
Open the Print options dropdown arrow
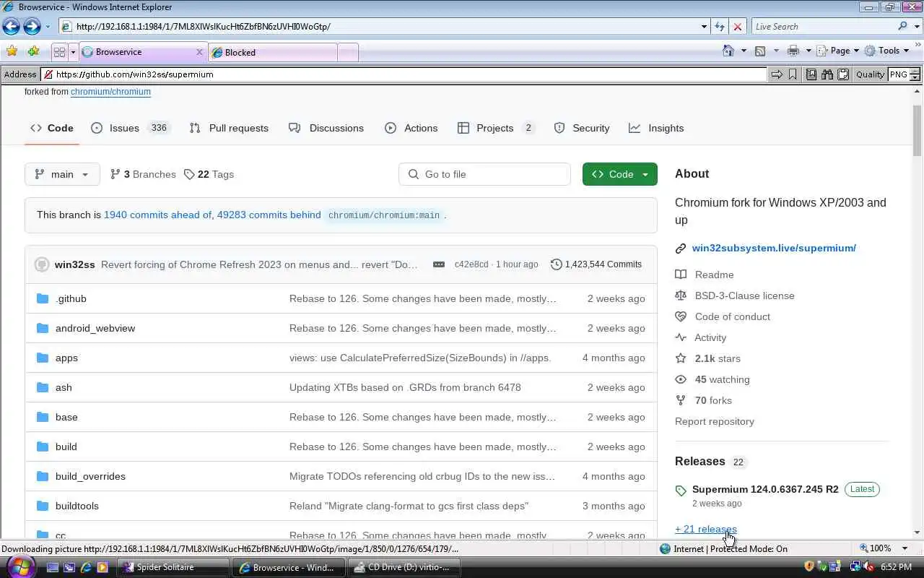point(808,51)
